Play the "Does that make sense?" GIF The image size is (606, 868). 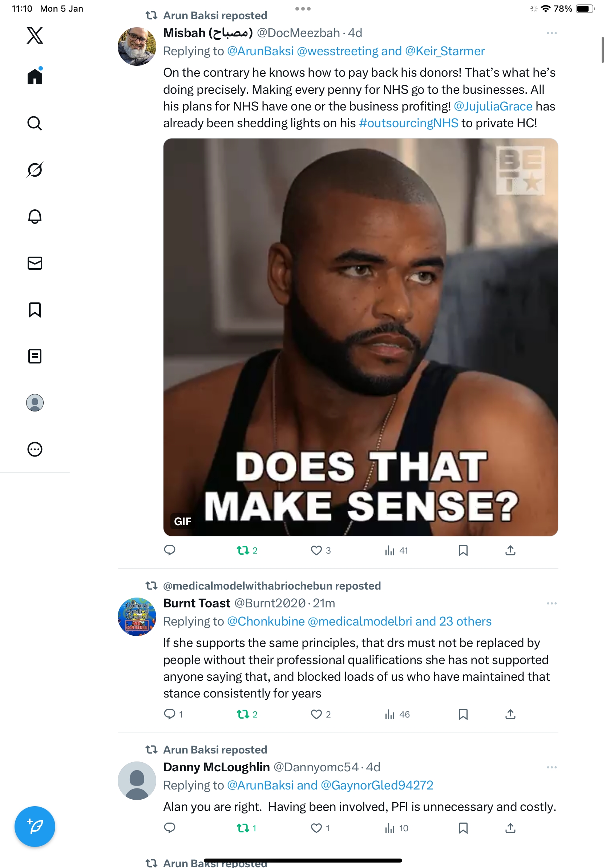point(360,337)
